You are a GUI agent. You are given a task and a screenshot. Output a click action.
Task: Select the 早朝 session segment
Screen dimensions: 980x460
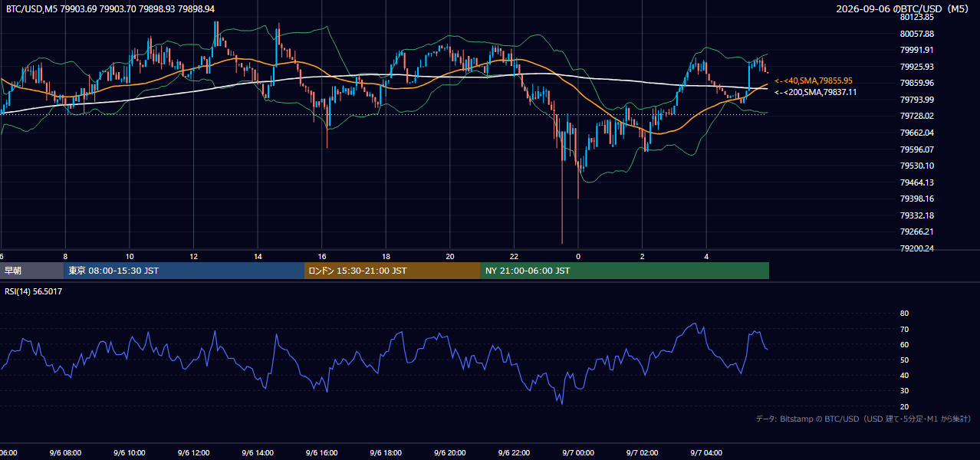[x=32, y=271]
